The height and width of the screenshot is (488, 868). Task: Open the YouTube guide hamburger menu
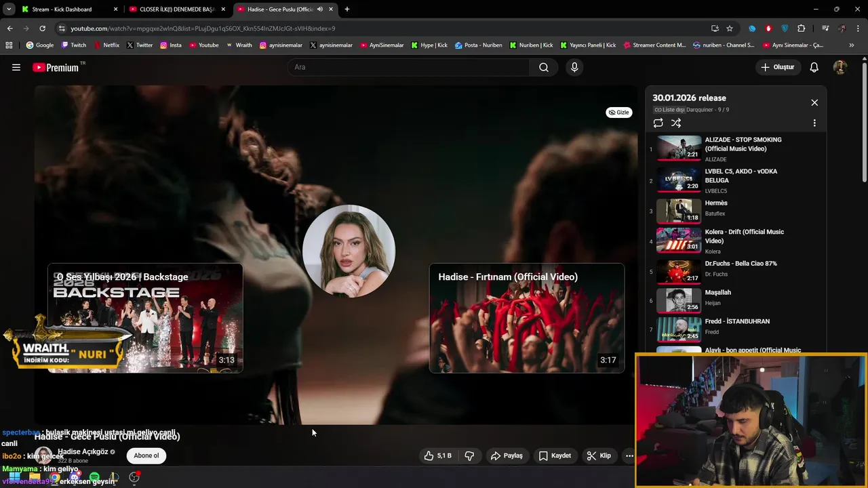point(16,67)
